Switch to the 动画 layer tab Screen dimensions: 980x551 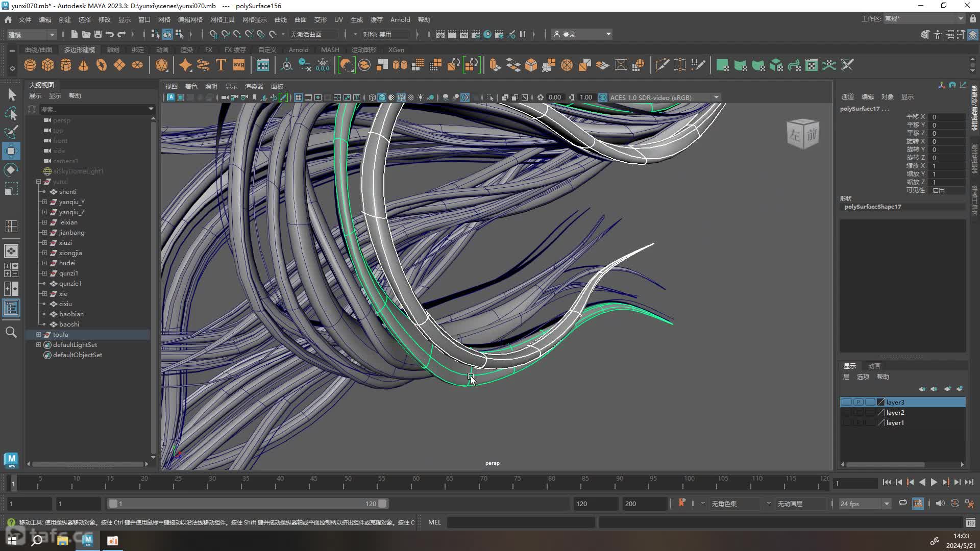click(874, 366)
